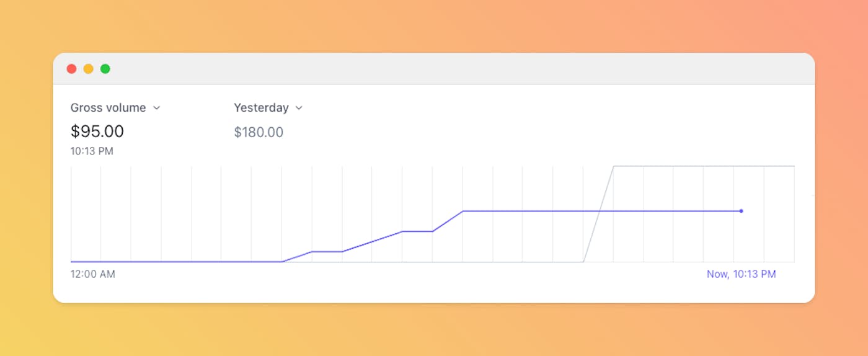This screenshot has width=868, height=356.
Task: Click the chevron beside Gross volume
Action: coord(157,108)
